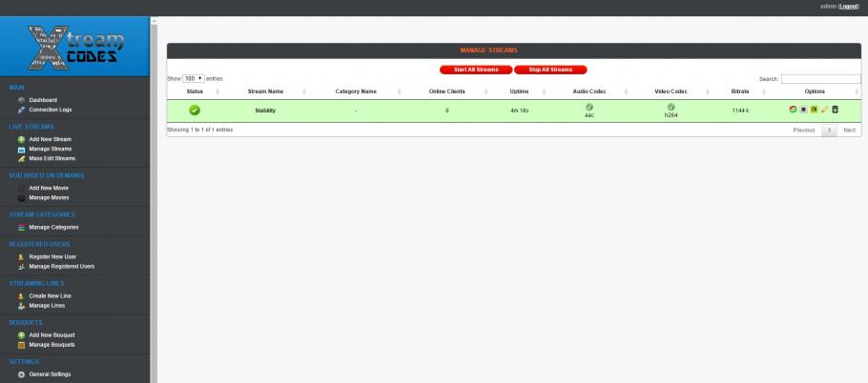The image size is (868, 383).
Task: Click the Logout link
Action: pyautogui.click(x=849, y=7)
